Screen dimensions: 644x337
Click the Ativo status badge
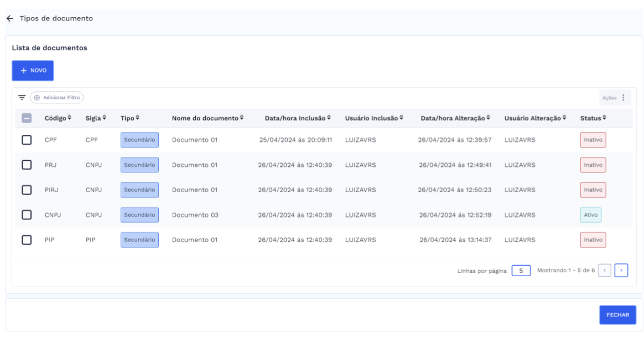tap(590, 215)
